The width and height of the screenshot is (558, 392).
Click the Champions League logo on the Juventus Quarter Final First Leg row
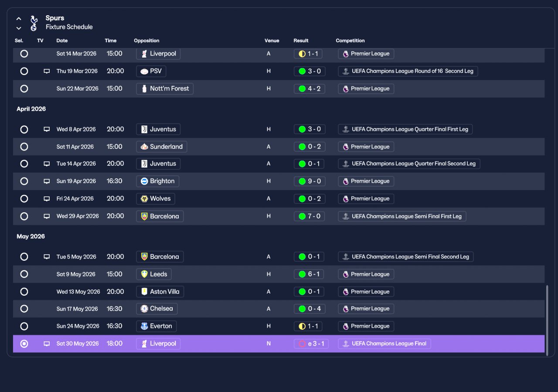(346, 130)
